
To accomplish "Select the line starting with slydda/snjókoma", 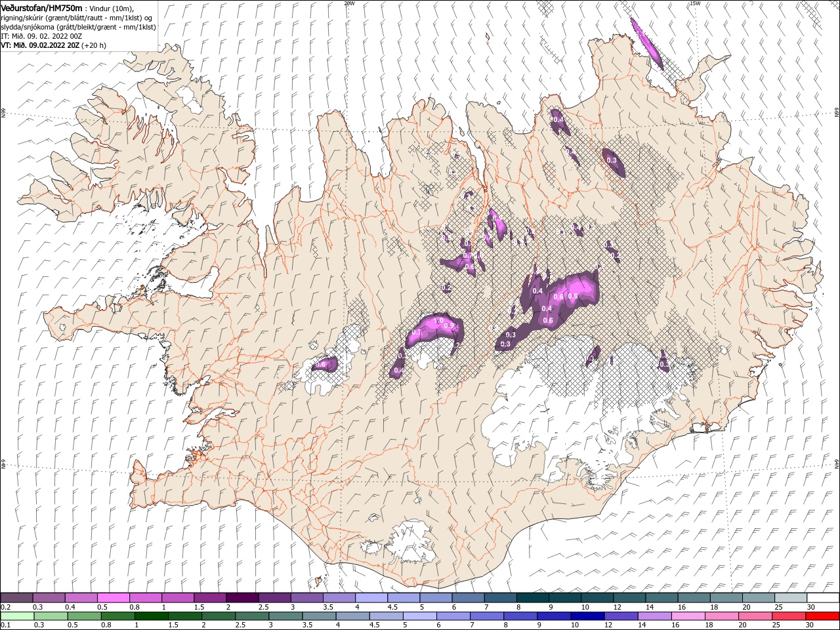I will [77, 26].
